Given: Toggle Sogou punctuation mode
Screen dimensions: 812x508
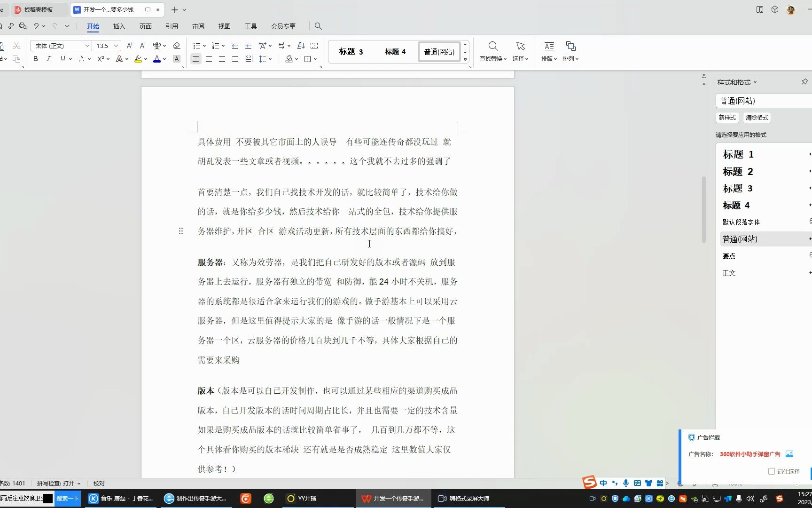Looking at the screenshot, I should (615, 483).
